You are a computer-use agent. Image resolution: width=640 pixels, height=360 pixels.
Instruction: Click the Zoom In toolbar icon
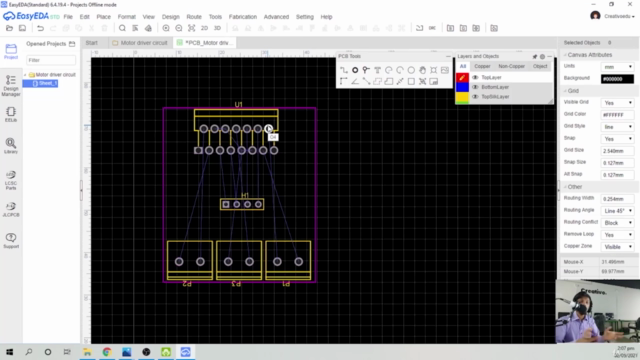click(166, 28)
